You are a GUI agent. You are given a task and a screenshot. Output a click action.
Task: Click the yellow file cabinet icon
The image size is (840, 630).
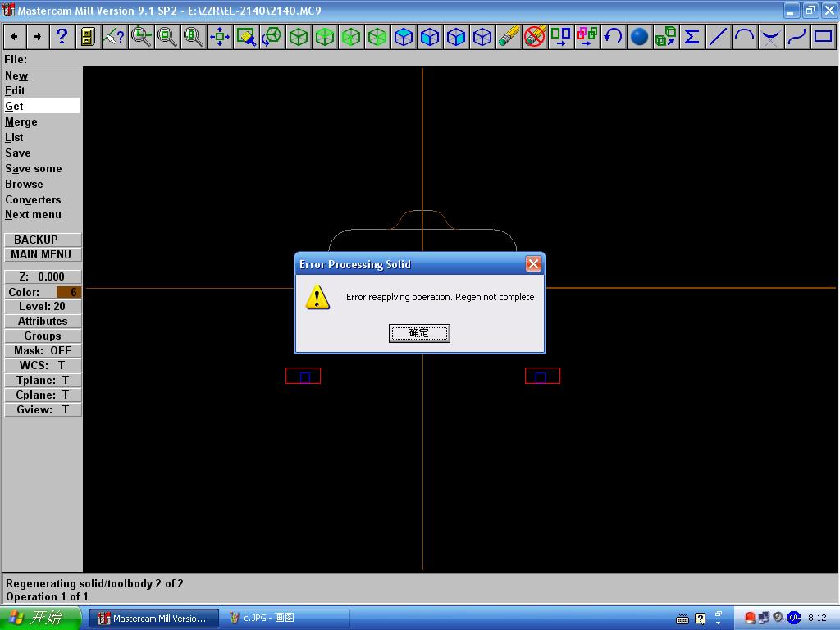[88, 37]
